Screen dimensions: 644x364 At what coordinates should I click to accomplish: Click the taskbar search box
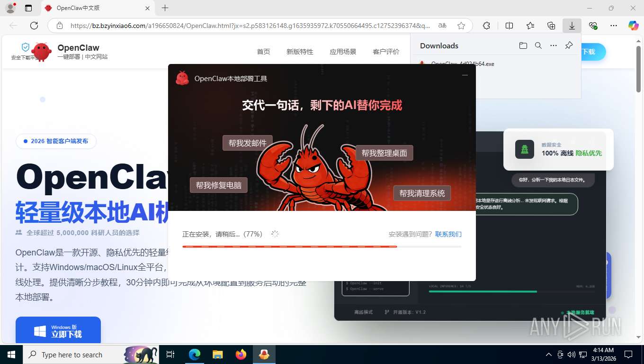(x=91, y=355)
